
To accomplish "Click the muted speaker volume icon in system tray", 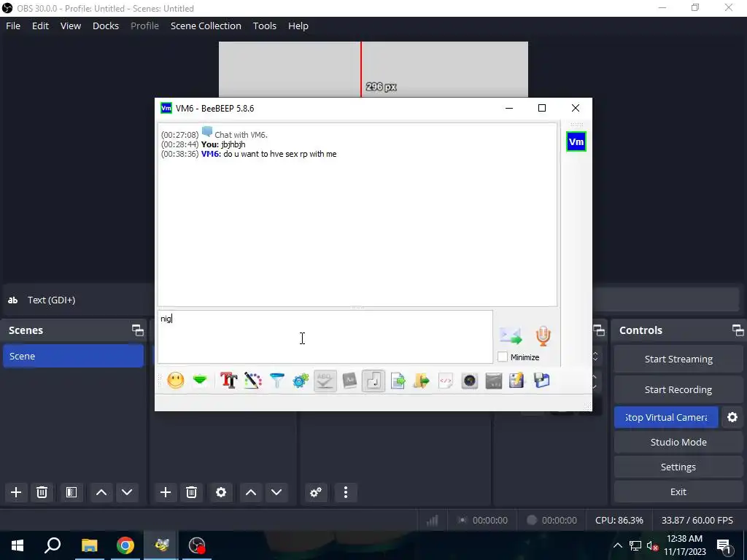I will click(x=653, y=545).
